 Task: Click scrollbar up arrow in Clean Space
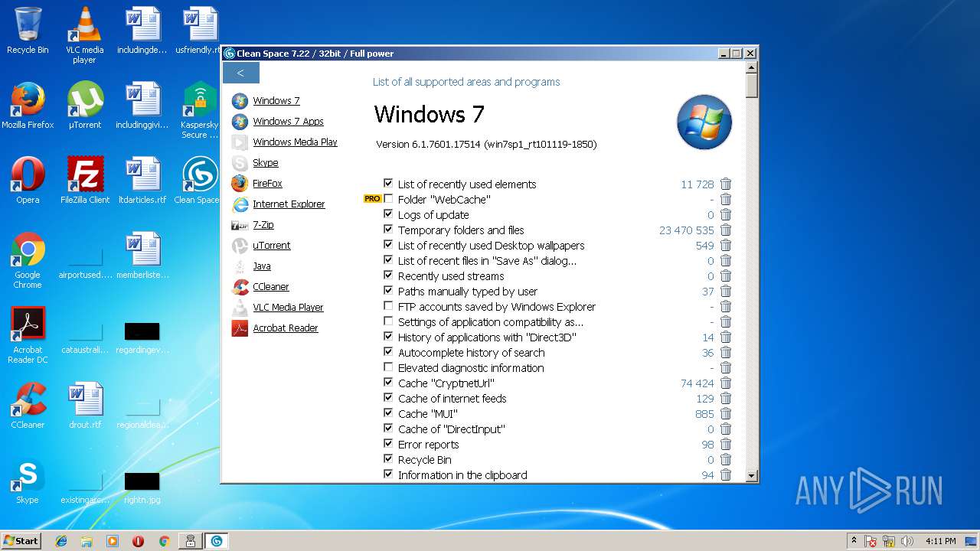752,67
